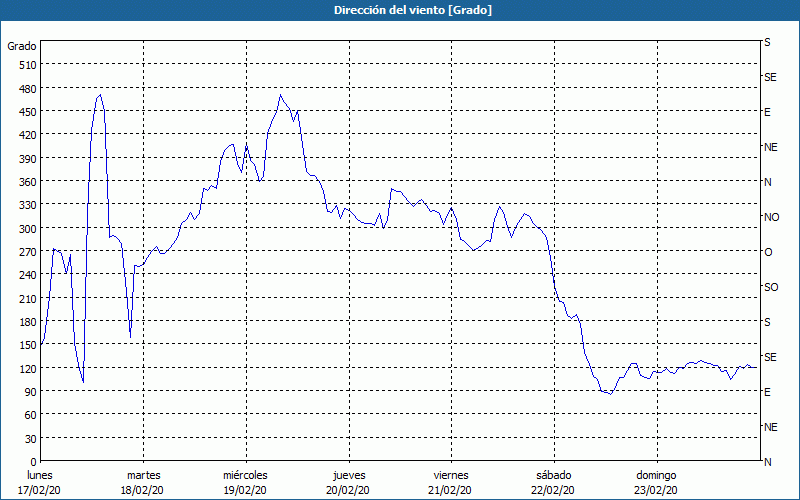Screen dimensions: 800x500
Task: Select the date 19/02/20
Action: [x=245, y=490]
